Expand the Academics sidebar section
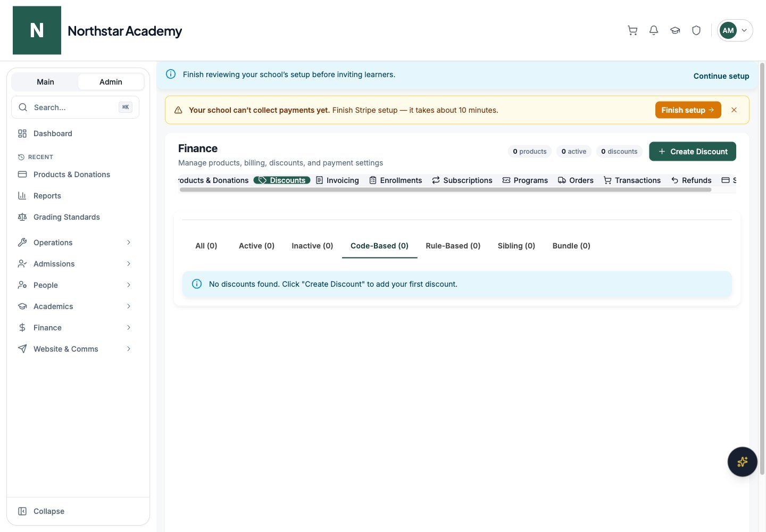 click(x=75, y=306)
